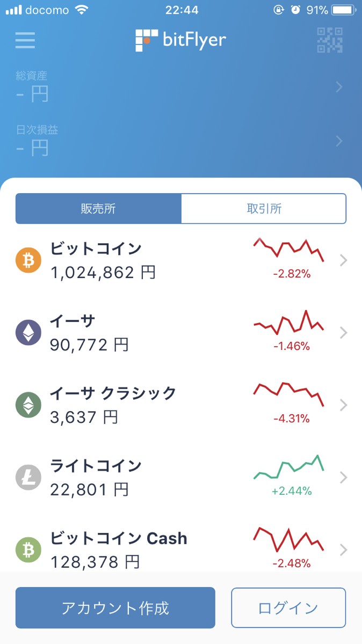
Task: Switch to the 取引所 tab
Action: (264, 209)
